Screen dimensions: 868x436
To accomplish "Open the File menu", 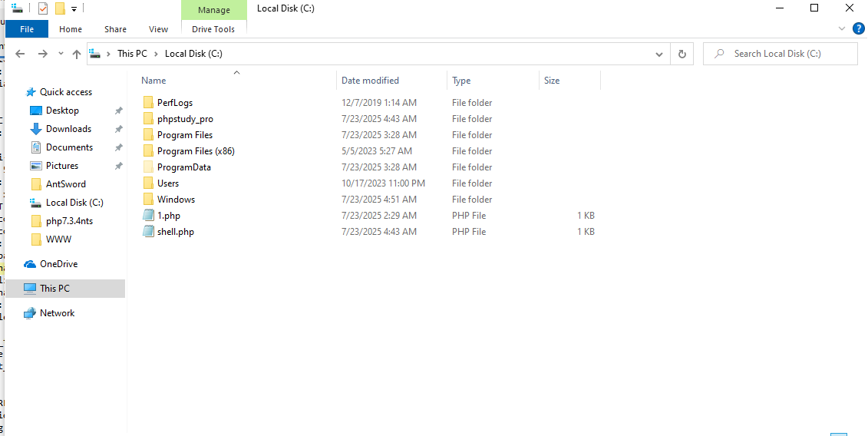I will (27, 29).
